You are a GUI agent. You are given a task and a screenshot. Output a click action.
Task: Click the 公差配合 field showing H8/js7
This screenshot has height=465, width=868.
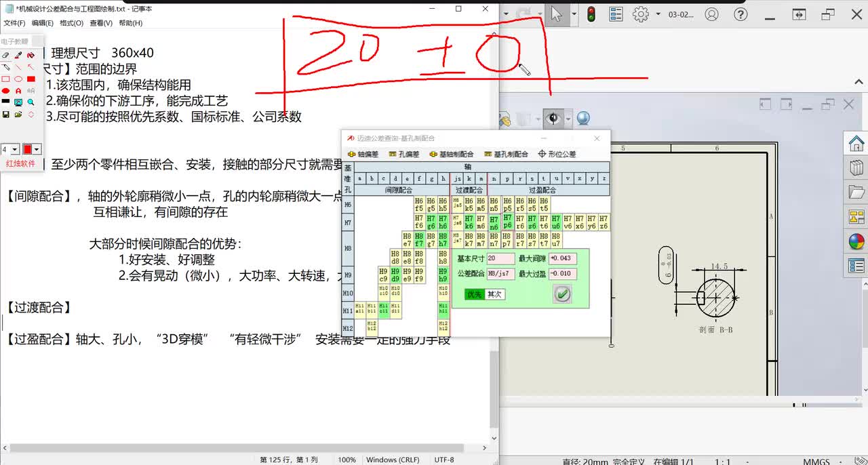500,274
